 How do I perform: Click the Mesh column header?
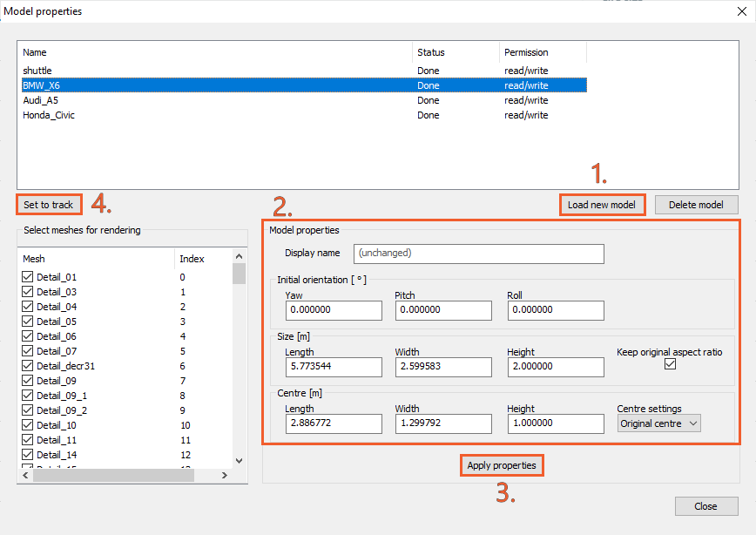96,259
